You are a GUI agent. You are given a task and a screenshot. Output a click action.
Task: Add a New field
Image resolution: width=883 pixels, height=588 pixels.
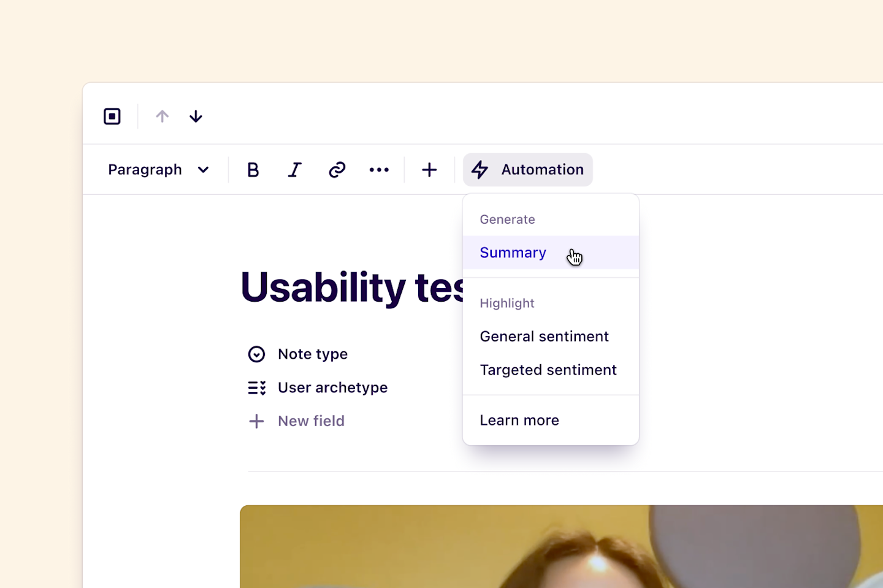pos(297,421)
